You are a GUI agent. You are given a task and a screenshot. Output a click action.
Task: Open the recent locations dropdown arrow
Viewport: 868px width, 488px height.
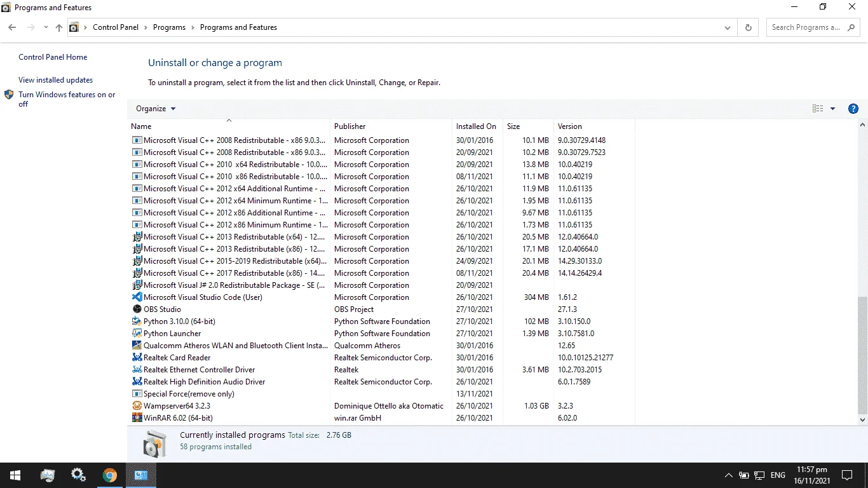coord(46,27)
